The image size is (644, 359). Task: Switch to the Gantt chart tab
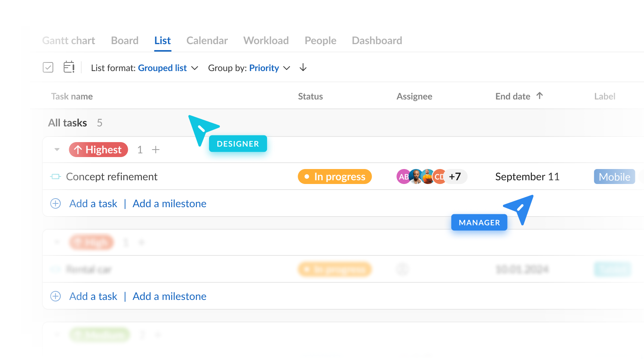click(x=68, y=40)
